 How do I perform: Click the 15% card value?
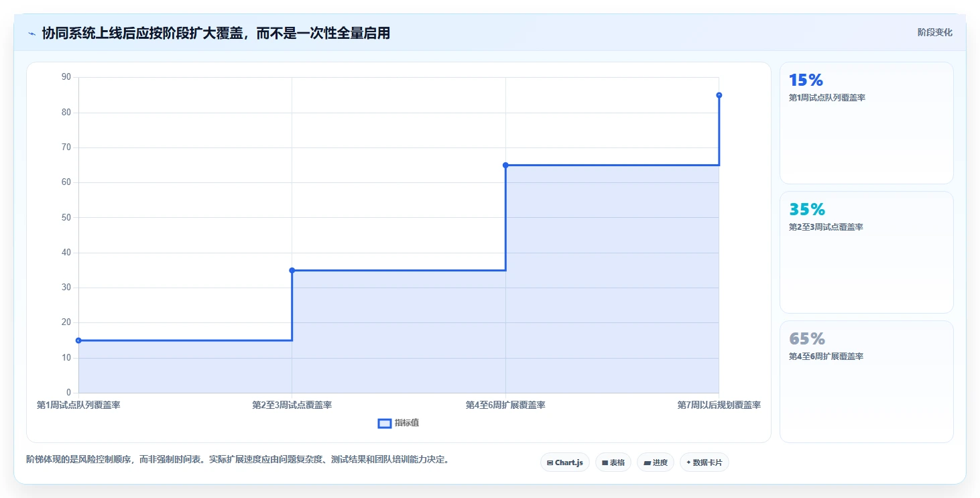(806, 80)
